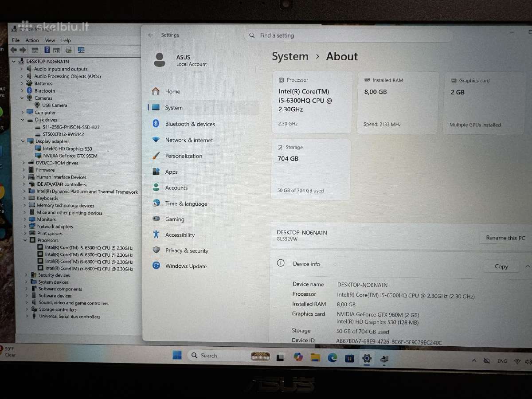Click the monitor scan-for-hardware-changes toolbar icon
Screen dimensions: 532x399
coord(81,50)
